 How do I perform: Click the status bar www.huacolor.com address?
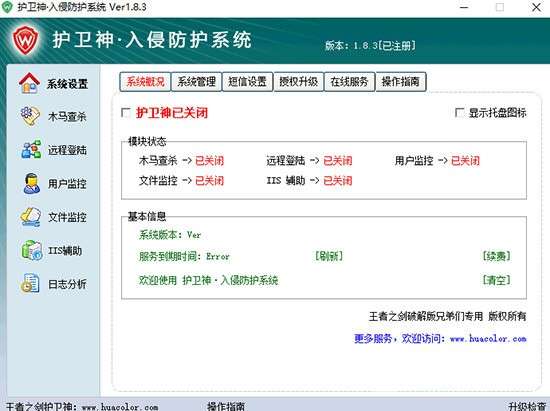pyautogui.click(x=120, y=407)
